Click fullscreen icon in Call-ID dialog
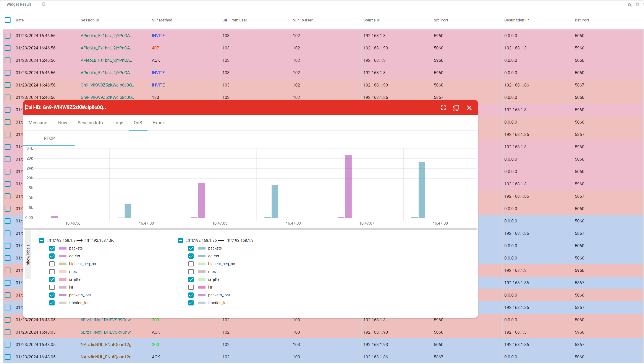This screenshot has height=364, width=644. 443,108
